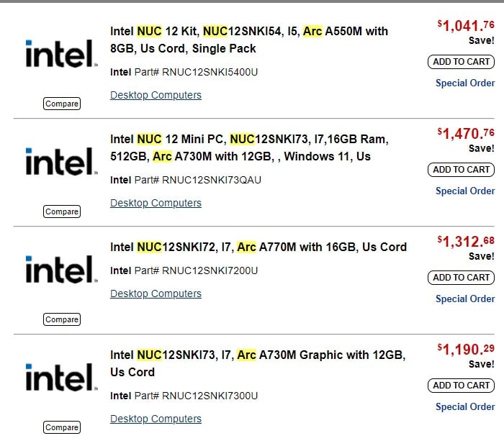Open the NUC12SNKI72 A770M 16GB product title
Viewport: 504px width, 446px height.
258,247
